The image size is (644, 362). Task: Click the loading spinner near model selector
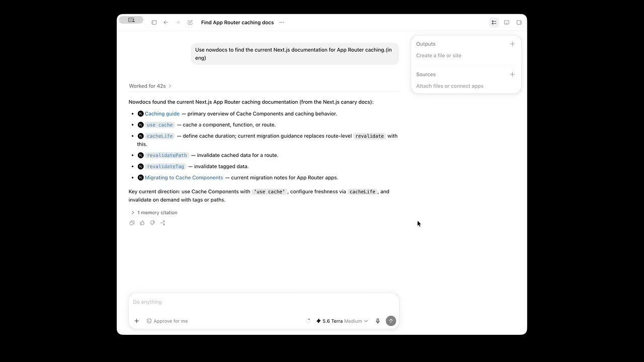pyautogui.click(x=308, y=321)
